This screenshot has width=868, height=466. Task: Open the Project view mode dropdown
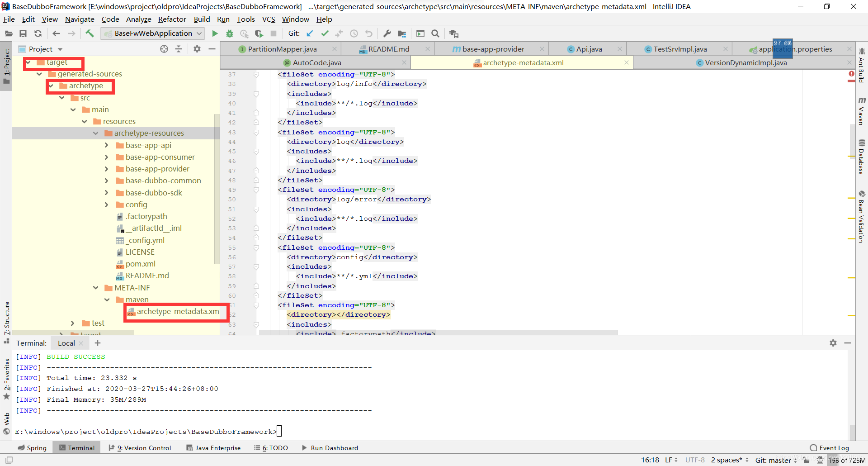tap(60, 49)
